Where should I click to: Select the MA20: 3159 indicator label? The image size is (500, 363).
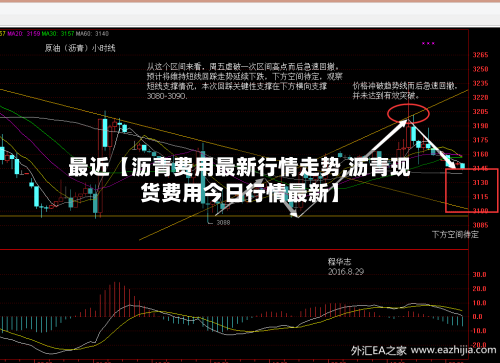coord(23,34)
